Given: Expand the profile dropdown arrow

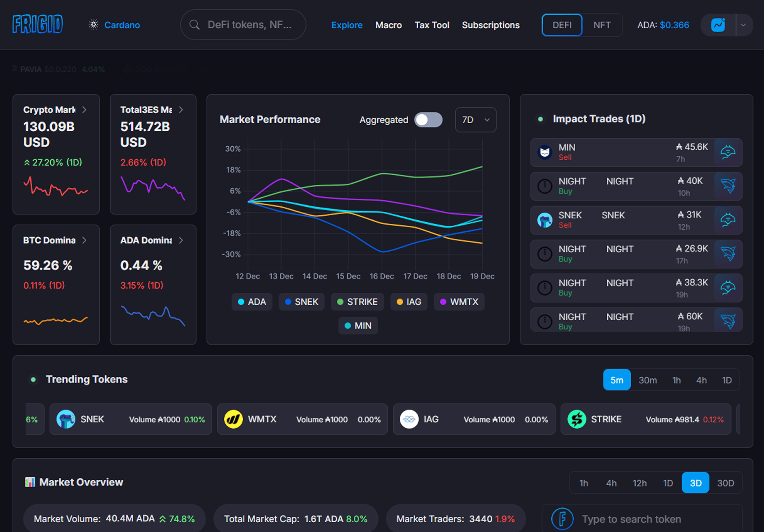Looking at the screenshot, I should tap(743, 25).
